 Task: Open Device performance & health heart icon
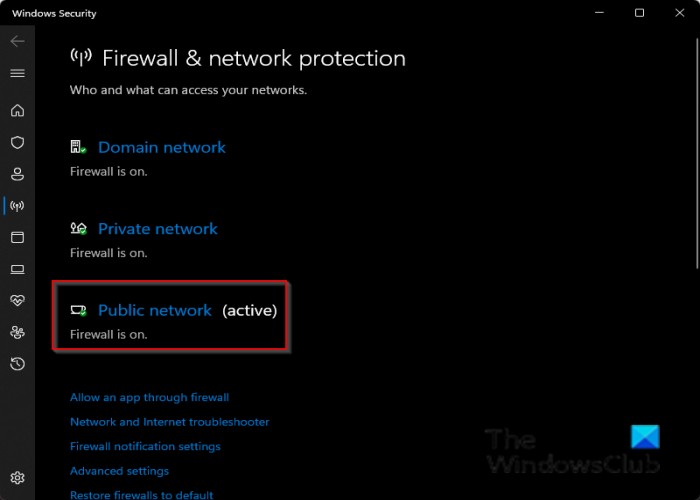17,301
